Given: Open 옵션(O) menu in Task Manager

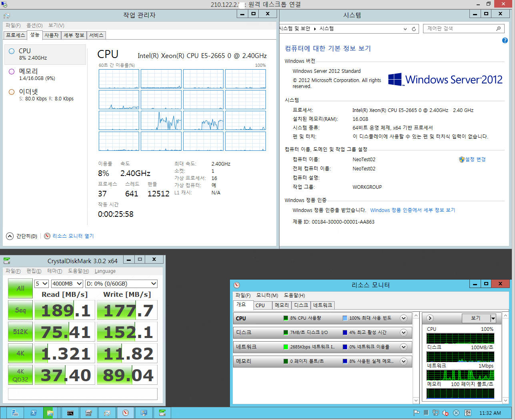Looking at the screenshot, I should click(x=34, y=25).
